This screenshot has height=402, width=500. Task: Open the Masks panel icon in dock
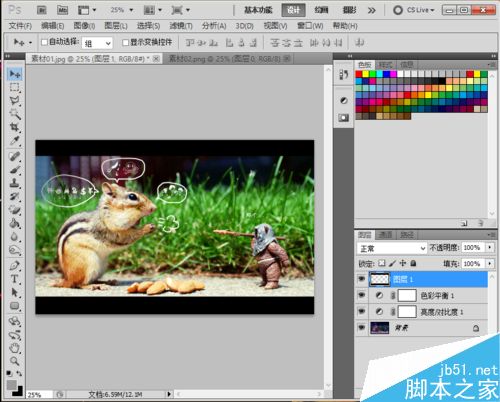pyautogui.click(x=344, y=117)
